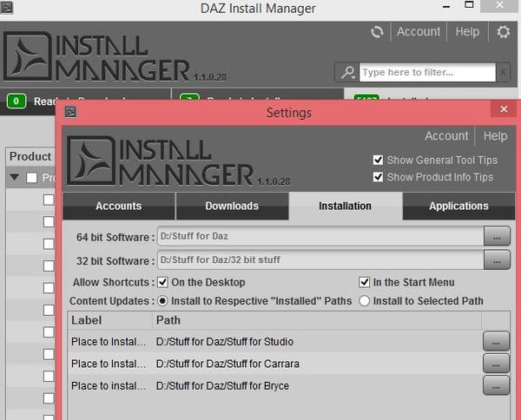This screenshot has width=521, height=420.
Task: Click the Path column header
Action: (x=317, y=320)
